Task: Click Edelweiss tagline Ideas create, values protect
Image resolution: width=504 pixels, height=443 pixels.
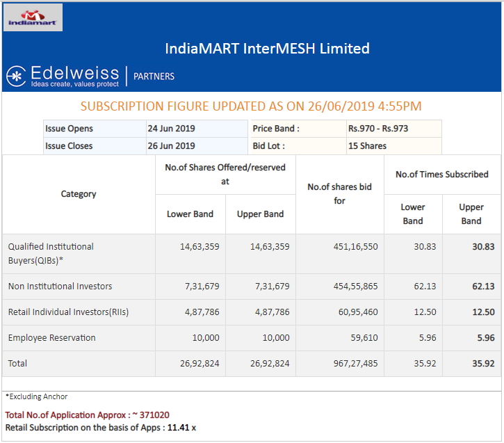Action: click(75, 84)
